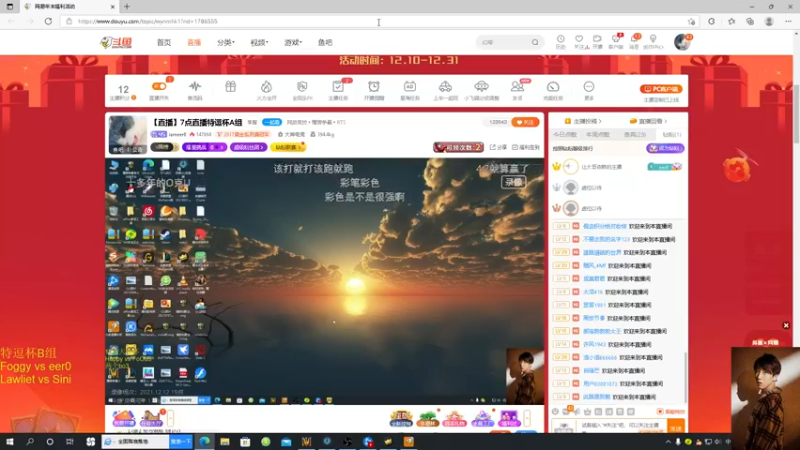The height and width of the screenshot is (450, 800).
Task: Switch to the 今日点数 ranking tab
Action: pyautogui.click(x=565, y=135)
